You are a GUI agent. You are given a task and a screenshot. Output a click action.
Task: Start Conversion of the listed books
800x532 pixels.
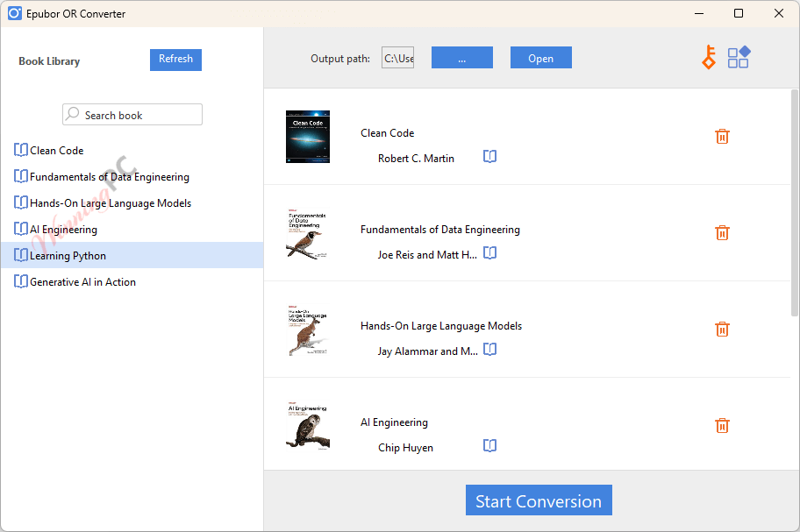539,500
